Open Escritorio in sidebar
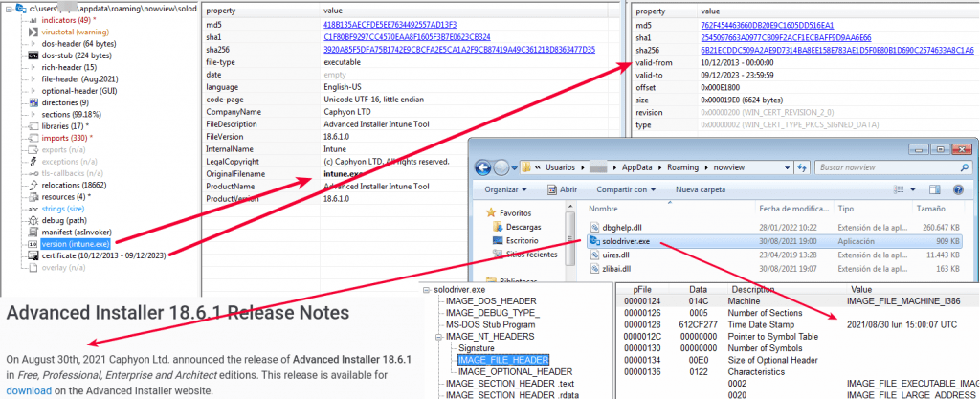 pyautogui.click(x=523, y=240)
